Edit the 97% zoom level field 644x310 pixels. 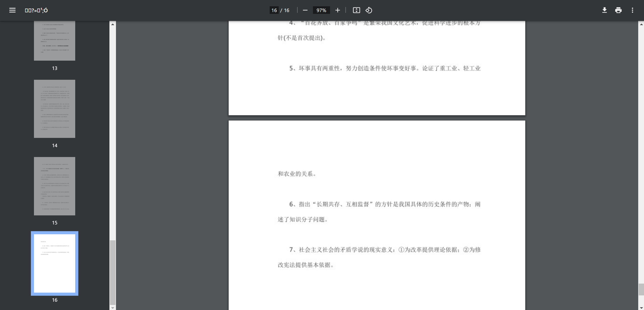point(321,10)
